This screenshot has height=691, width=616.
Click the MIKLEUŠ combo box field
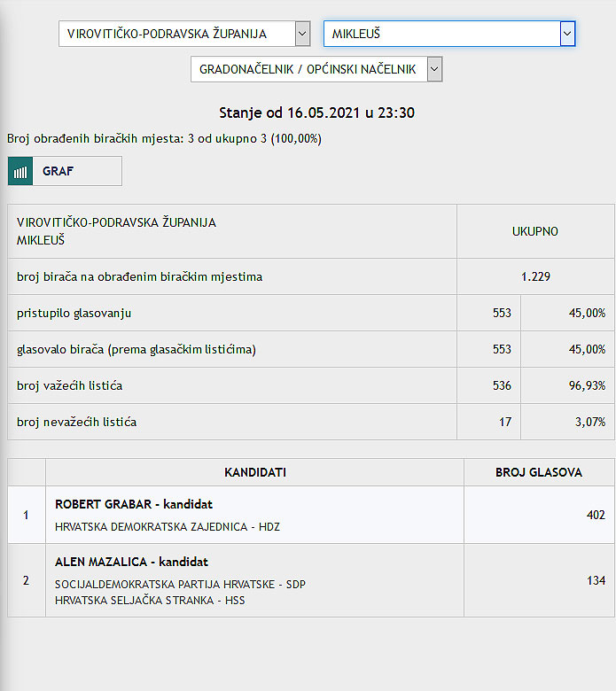(449, 34)
